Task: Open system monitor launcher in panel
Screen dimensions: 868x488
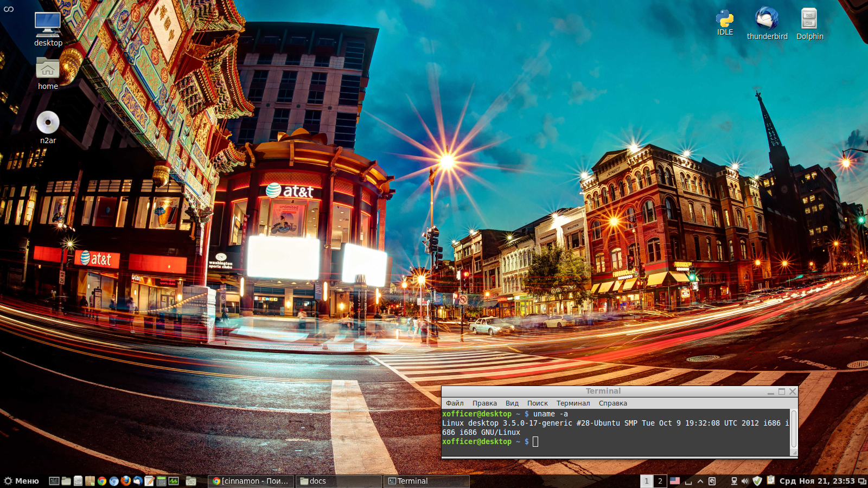Action: (174, 481)
